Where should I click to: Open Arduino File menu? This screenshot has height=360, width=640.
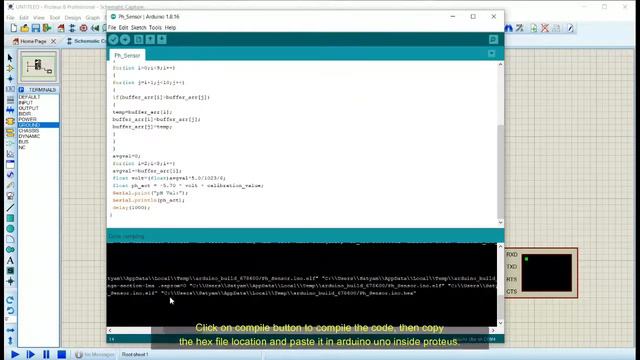[x=112, y=28]
